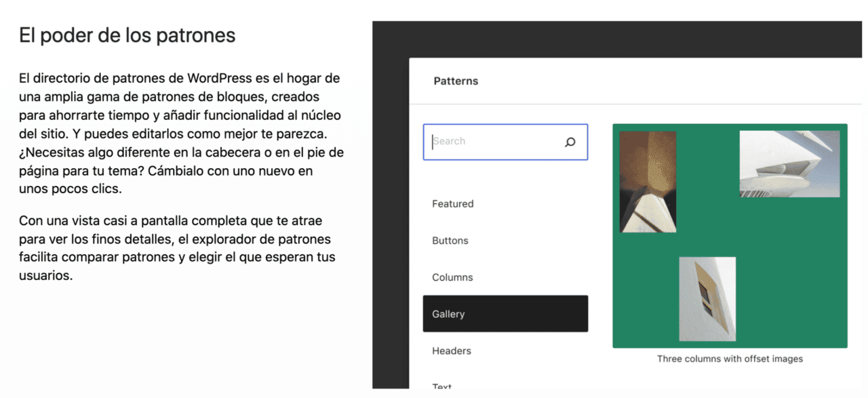Click the paragraph mentioning 'directorio de patrones'

pos(180,134)
